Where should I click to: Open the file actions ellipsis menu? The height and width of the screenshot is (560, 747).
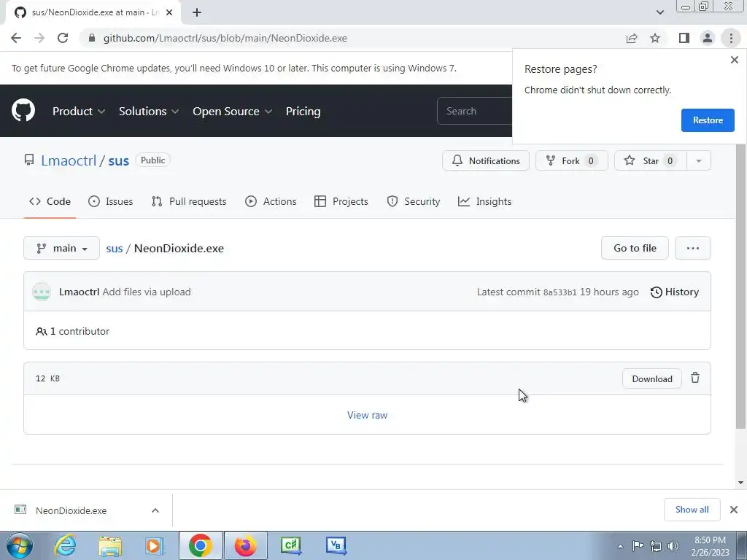pyautogui.click(x=693, y=248)
